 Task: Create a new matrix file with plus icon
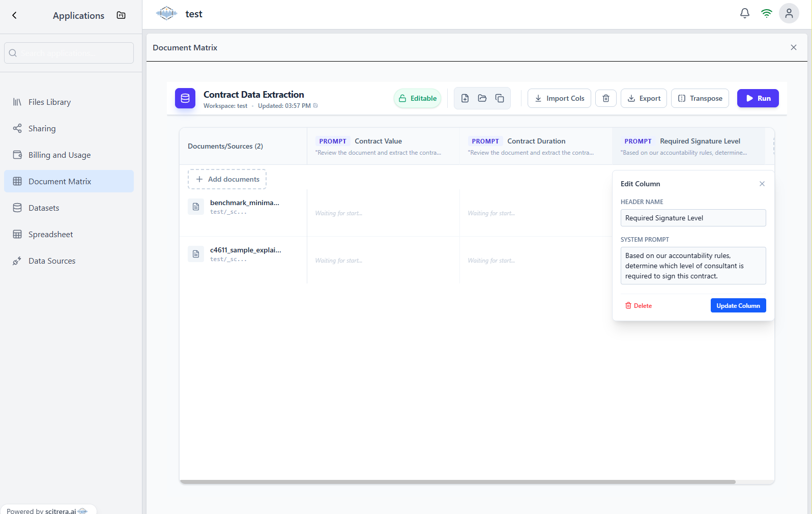click(465, 98)
